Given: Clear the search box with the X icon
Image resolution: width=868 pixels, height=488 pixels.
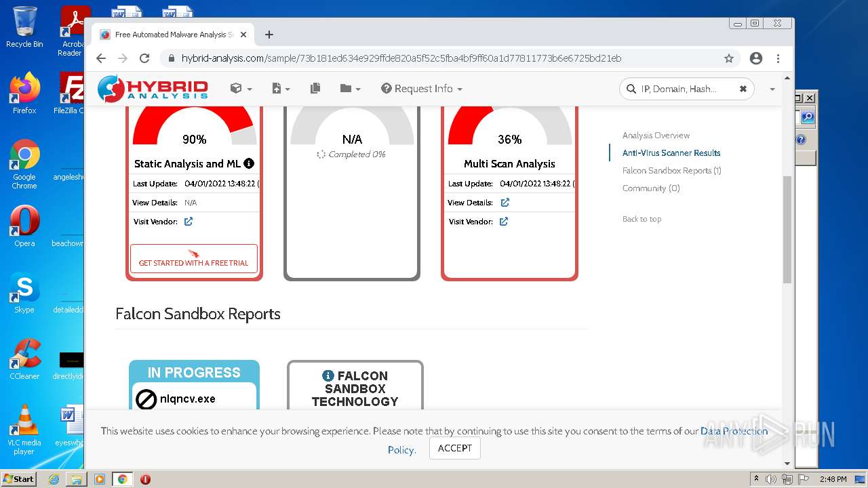Looking at the screenshot, I should coord(743,89).
